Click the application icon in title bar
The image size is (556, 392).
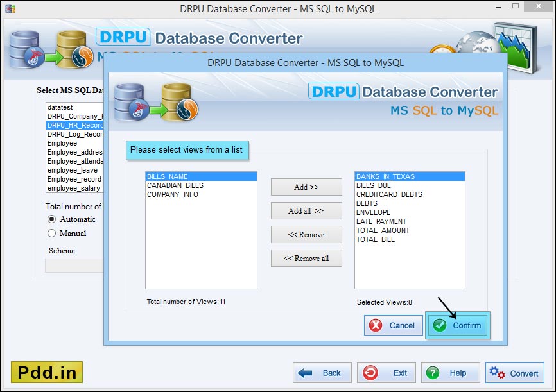click(x=10, y=8)
